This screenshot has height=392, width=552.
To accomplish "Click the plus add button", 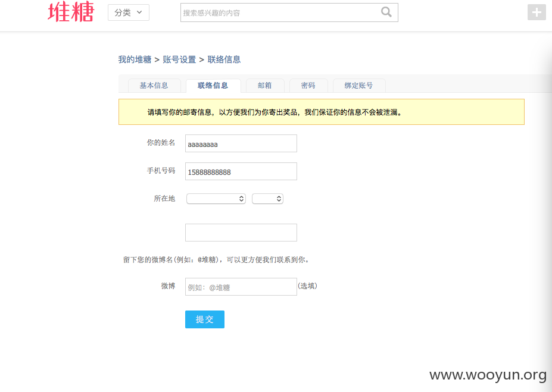I will click(x=537, y=12).
